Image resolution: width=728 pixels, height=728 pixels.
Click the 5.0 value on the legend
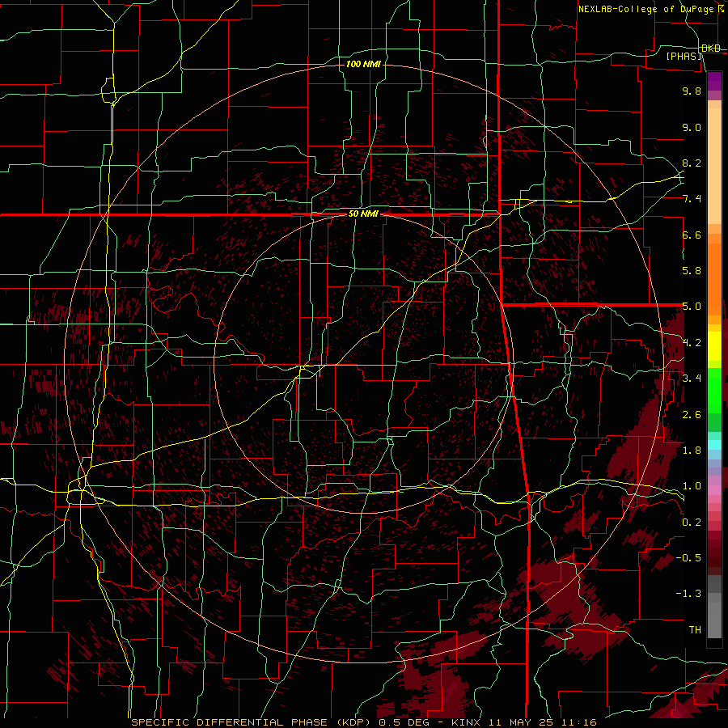[692, 307]
